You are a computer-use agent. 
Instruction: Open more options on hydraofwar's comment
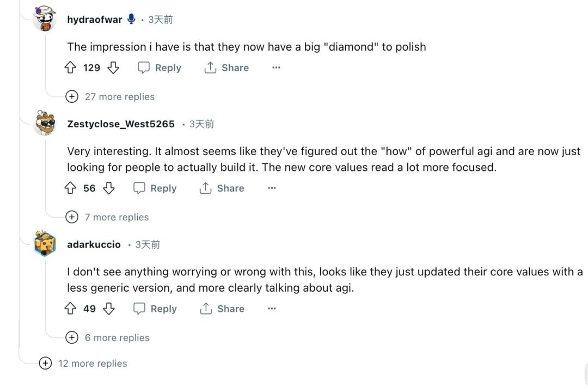(x=276, y=67)
